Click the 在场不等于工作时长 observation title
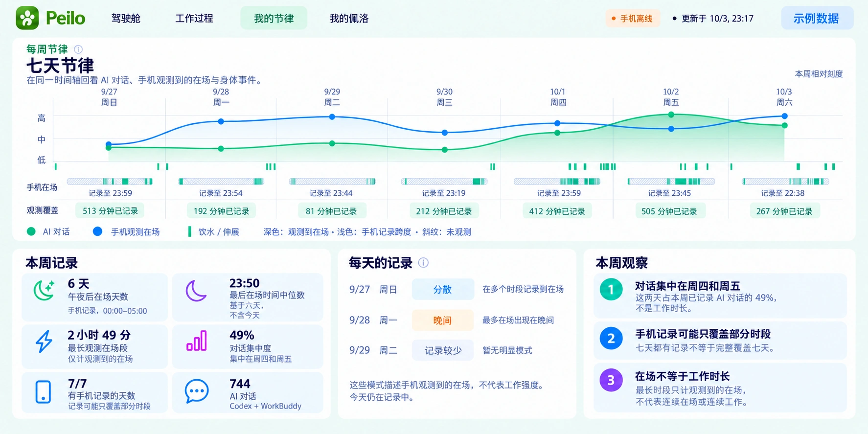The height and width of the screenshot is (434, 868). tap(682, 376)
